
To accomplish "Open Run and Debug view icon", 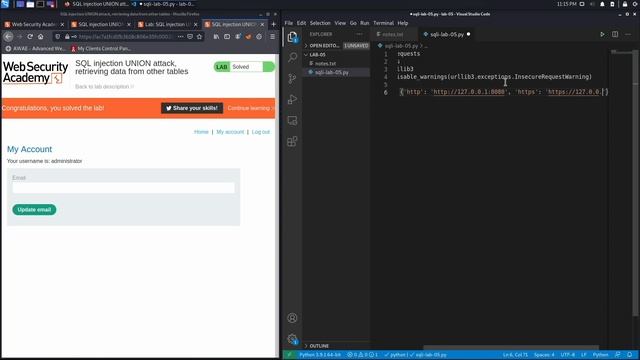I will 292,99.
